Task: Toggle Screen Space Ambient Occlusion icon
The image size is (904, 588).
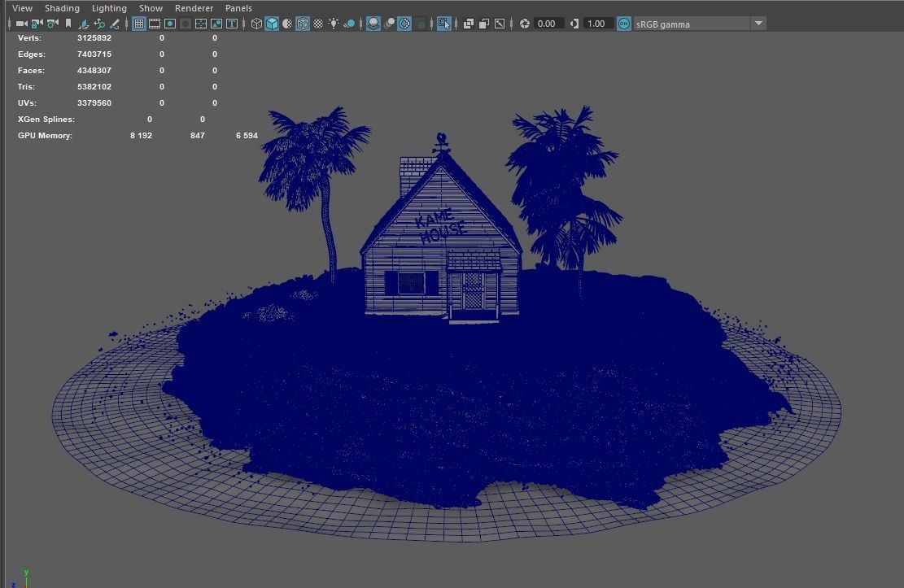Action: click(x=373, y=24)
